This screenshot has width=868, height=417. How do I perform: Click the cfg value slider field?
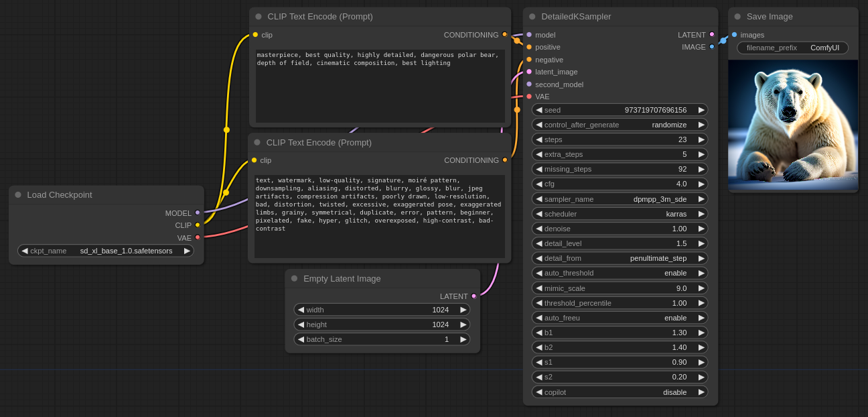[x=620, y=184]
